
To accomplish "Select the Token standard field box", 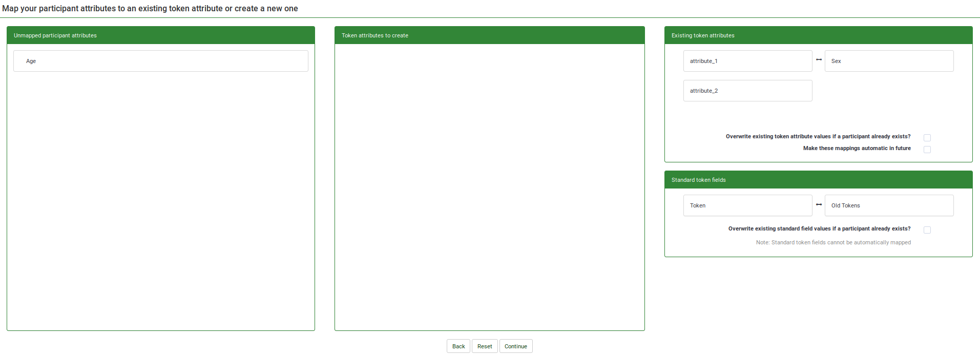I will click(747, 205).
